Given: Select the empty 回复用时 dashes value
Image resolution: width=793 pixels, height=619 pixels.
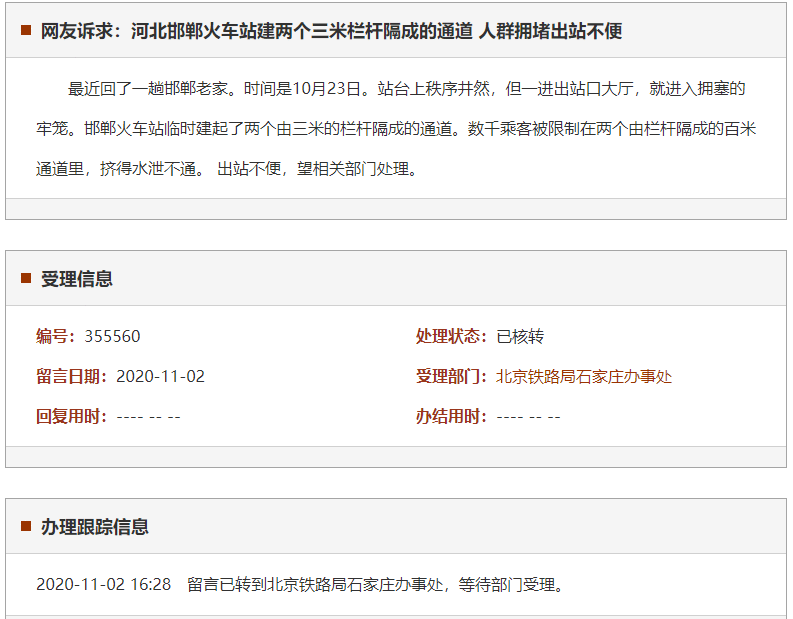Looking at the screenshot, I should [148, 417].
